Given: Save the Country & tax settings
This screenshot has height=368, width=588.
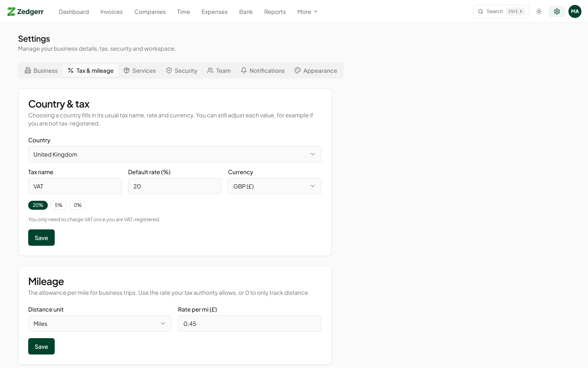Looking at the screenshot, I should (x=41, y=238).
